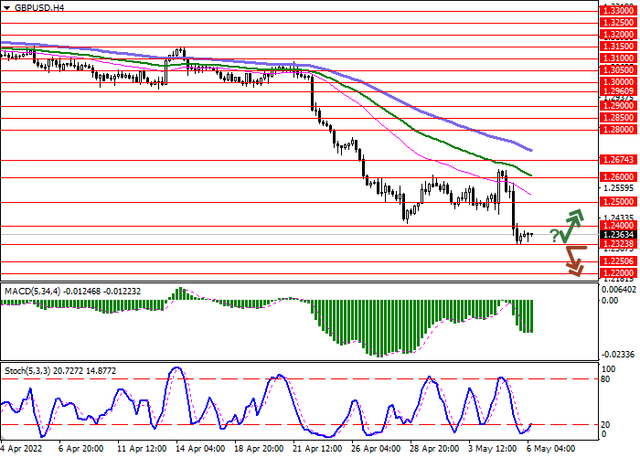Select the 1.25000 price level label
The image size is (640, 457).
tap(618, 202)
